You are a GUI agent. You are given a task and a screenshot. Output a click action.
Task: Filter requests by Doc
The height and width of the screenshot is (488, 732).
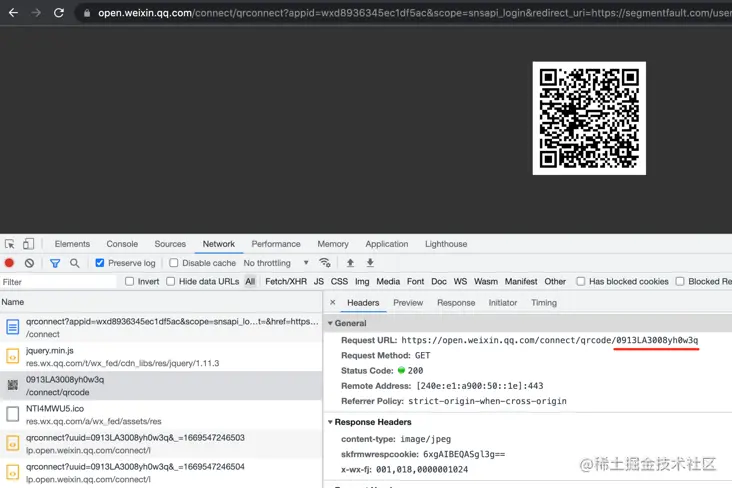point(439,281)
